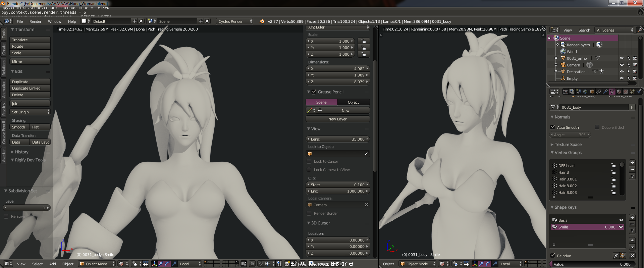Uncheck Relative shape keys checkbox
This screenshot has height=268, width=644.
click(553, 256)
